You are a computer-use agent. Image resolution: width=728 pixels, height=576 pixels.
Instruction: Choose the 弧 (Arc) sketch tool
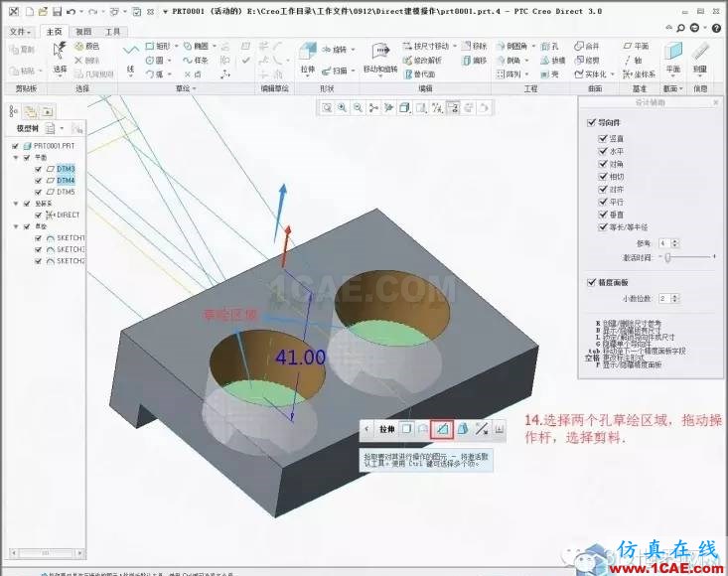tap(155, 73)
